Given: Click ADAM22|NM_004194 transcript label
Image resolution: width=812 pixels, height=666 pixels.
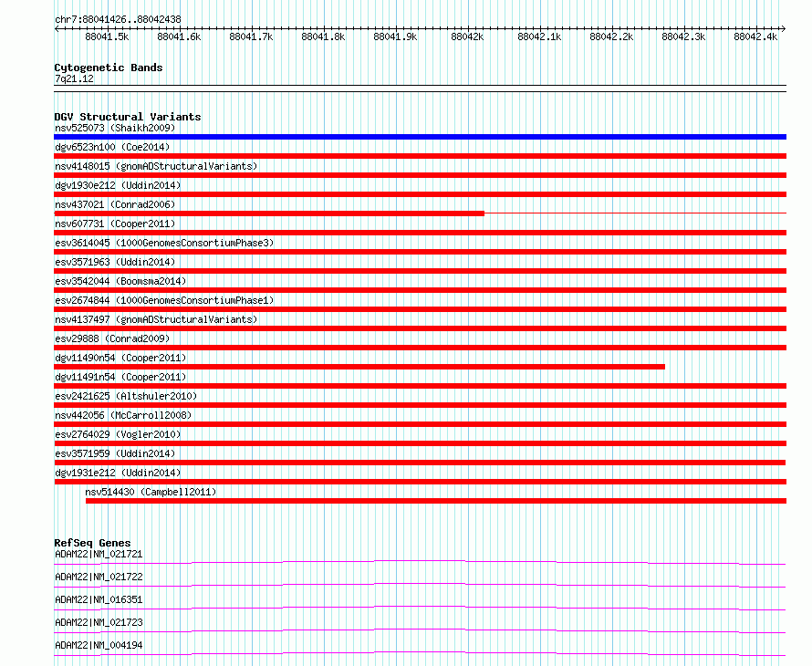Looking at the screenshot, I should [x=99, y=645].
